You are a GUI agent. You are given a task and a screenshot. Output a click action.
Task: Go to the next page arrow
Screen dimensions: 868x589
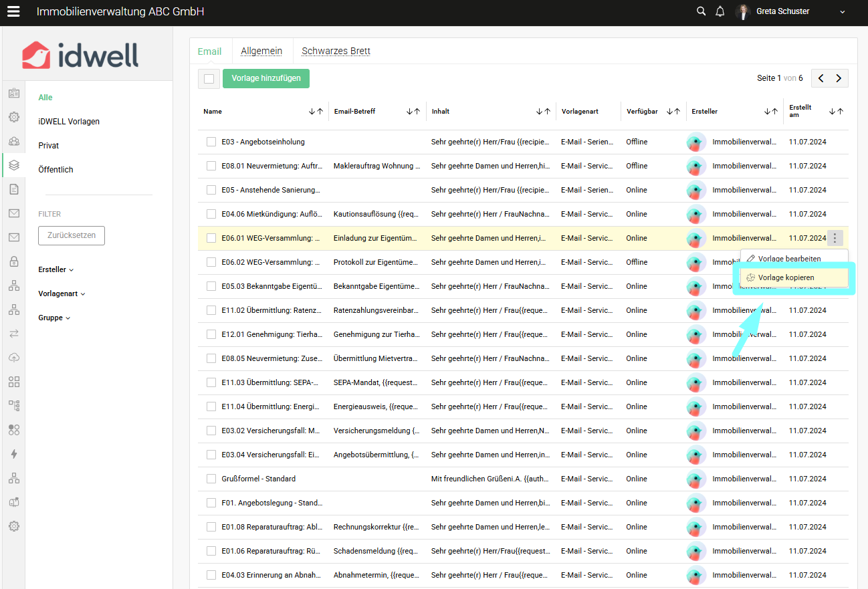point(839,78)
